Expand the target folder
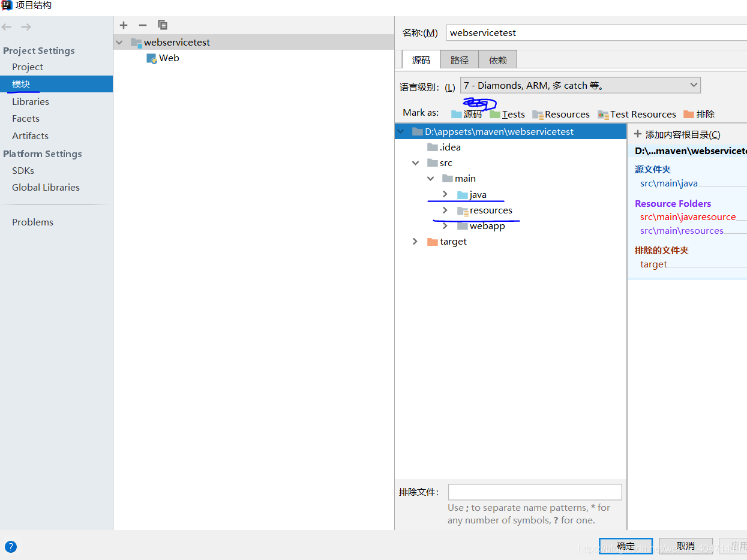Screen dimensions: 747x560 (x=415, y=242)
